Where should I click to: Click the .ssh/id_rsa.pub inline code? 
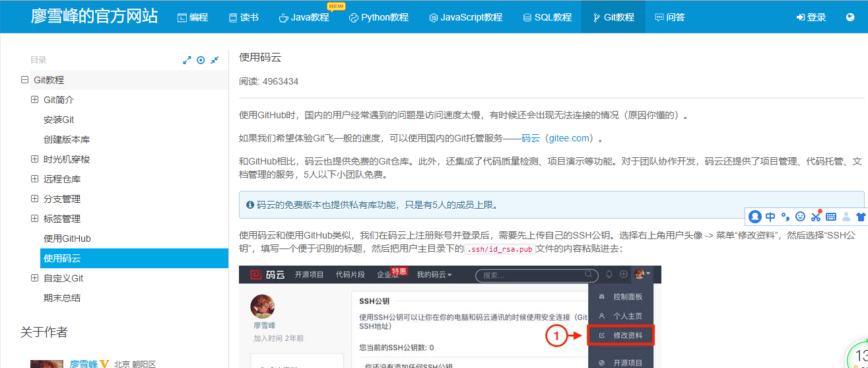point(500,249)
